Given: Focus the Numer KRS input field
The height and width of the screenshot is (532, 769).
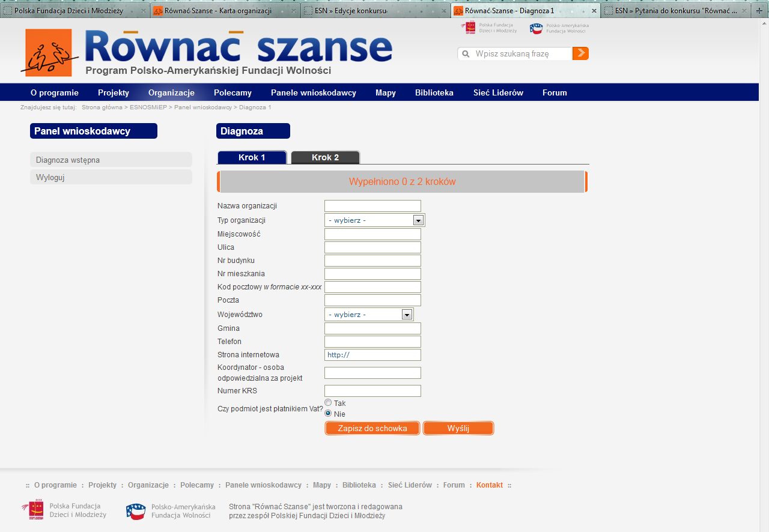Looking at the screenshot, I should coord(372,391).
